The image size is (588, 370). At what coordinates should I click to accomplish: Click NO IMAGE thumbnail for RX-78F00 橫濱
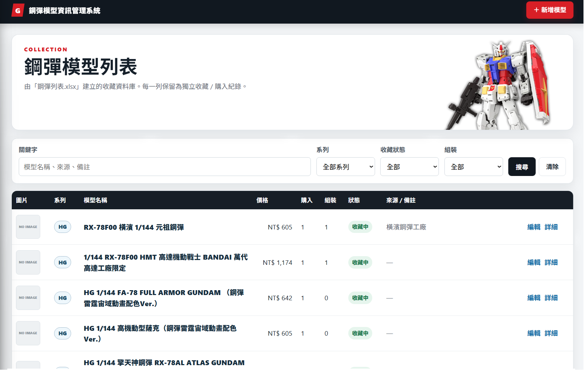28,227
